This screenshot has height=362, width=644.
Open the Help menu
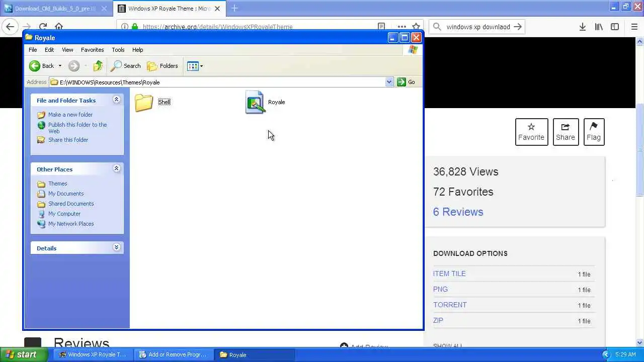pos(138,50)
